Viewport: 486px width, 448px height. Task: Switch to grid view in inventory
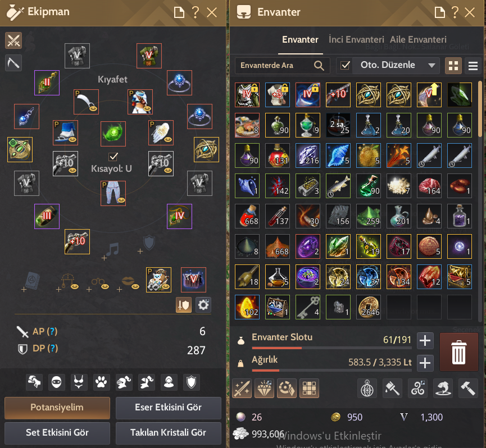(453, 66)
